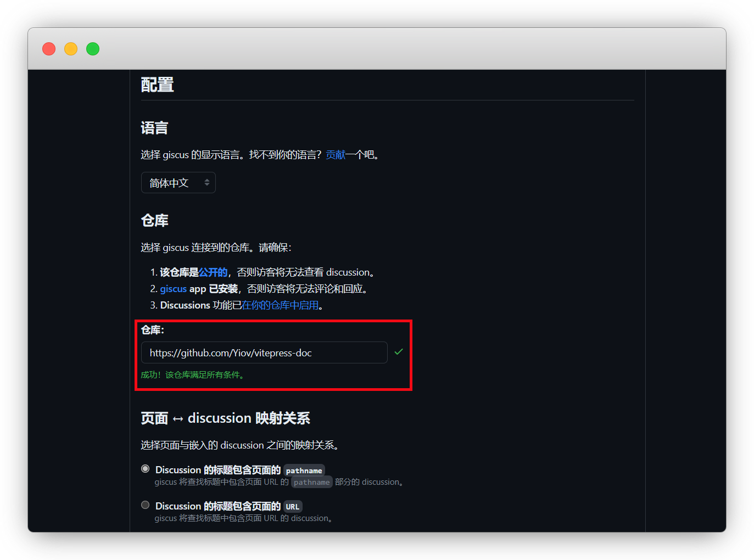The width and height of the screenshot is (754, 560).
Task: Open the 简体中文 language dropdown
Action: [x=178, y=183]
